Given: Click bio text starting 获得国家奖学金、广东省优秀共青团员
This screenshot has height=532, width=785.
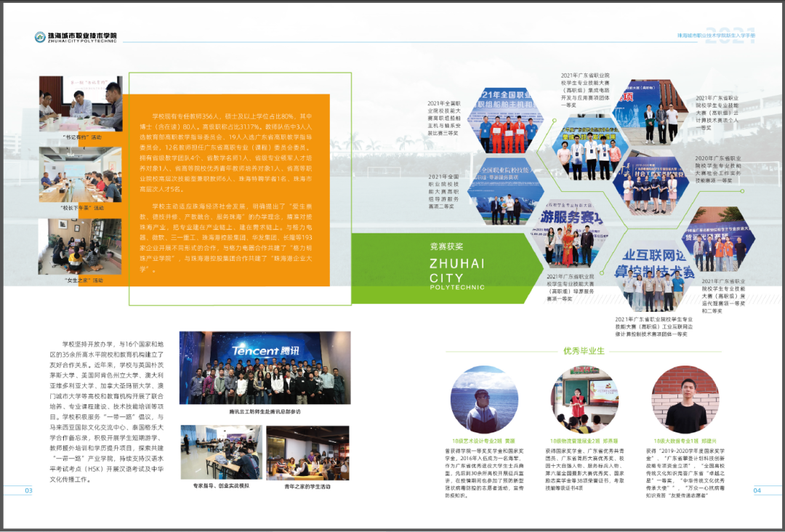Looking at the screenshot, I should (x=584, y=469).
